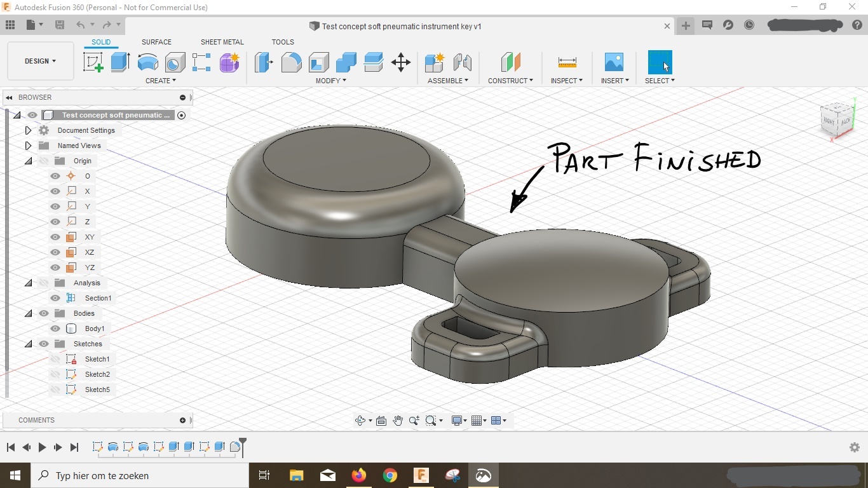The width and height of the screenshot is (868, 488).
Task: Toggle visibility of the Bodies folder
Action: pyautogui.click(x=44, y=313)
